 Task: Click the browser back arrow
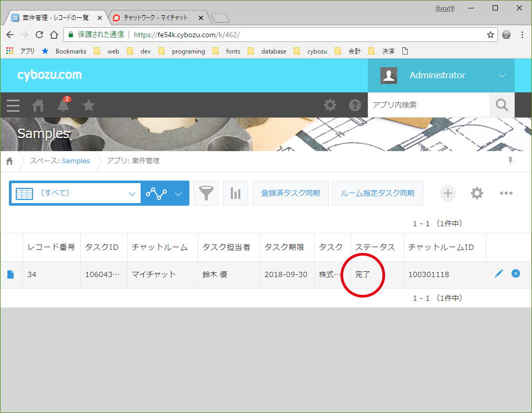click(10, 35)
